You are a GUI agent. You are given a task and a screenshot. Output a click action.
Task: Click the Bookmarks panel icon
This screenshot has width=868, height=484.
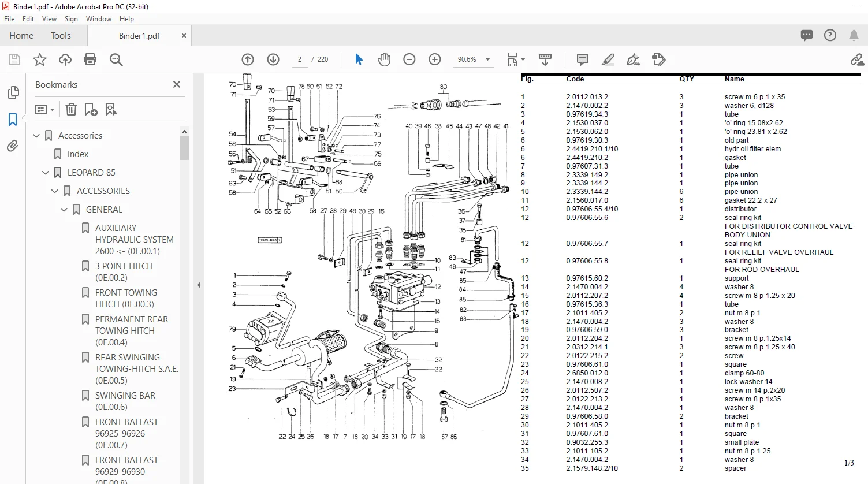click(13, 120)
